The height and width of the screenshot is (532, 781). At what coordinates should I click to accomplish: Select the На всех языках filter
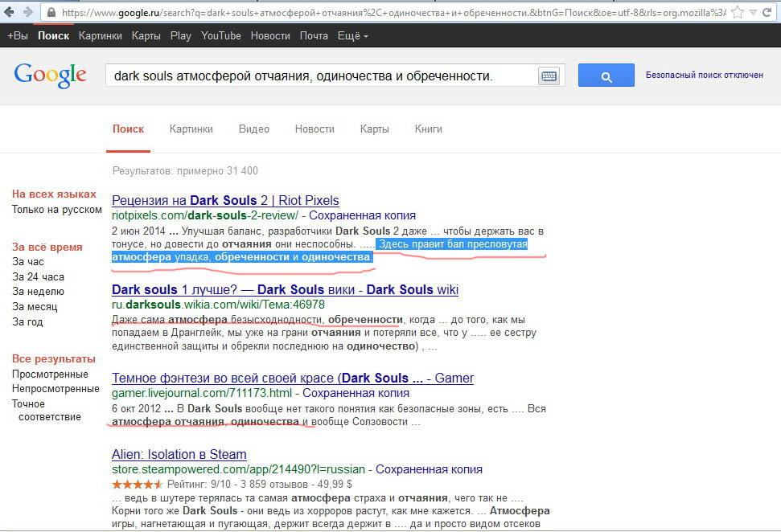tap(54, 194)
